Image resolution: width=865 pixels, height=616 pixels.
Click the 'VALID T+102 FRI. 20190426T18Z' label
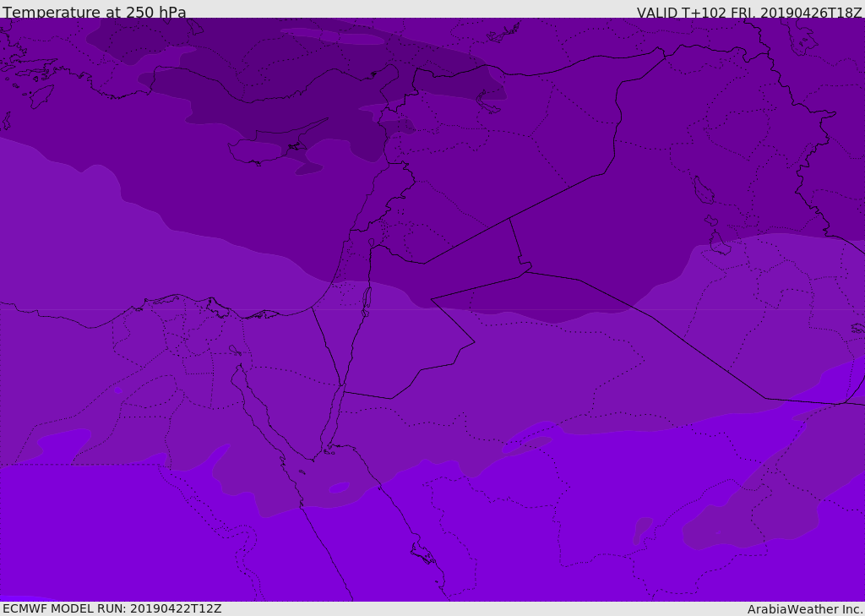[x=749, y=13]
